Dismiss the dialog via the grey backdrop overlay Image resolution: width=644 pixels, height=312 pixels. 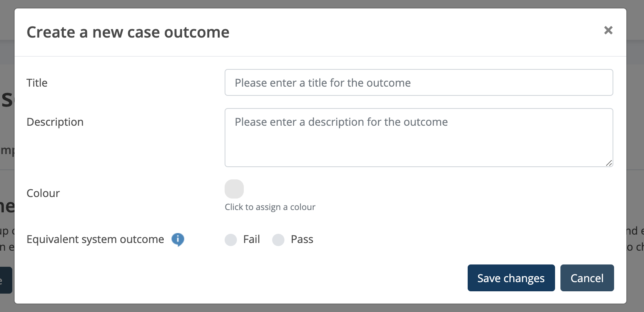tap(636, 115)
